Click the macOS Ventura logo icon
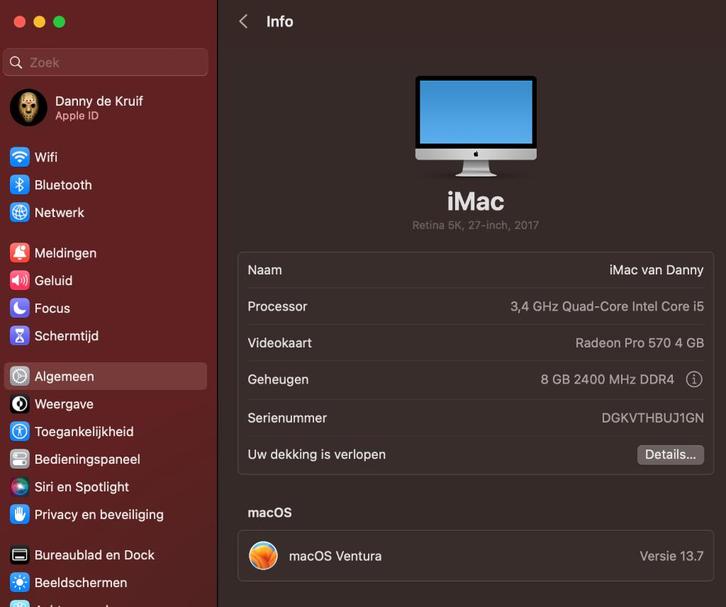The image size is (726, 607). (x=263, y=556)
